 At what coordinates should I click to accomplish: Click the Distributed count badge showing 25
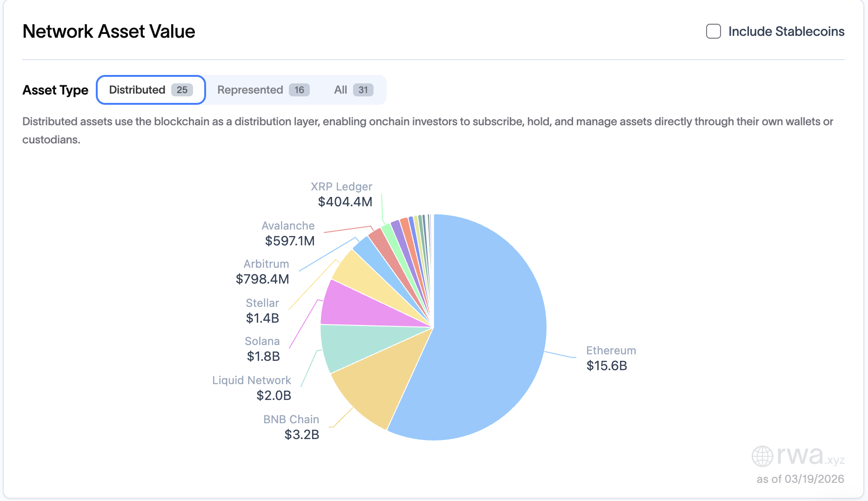coord(183,89)
